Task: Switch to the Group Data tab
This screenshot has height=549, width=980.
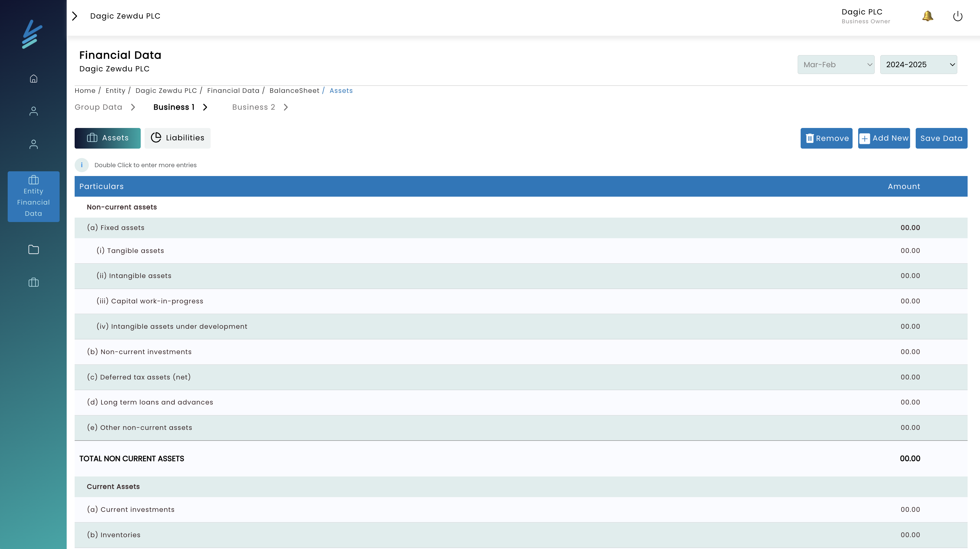Action: 99,107
